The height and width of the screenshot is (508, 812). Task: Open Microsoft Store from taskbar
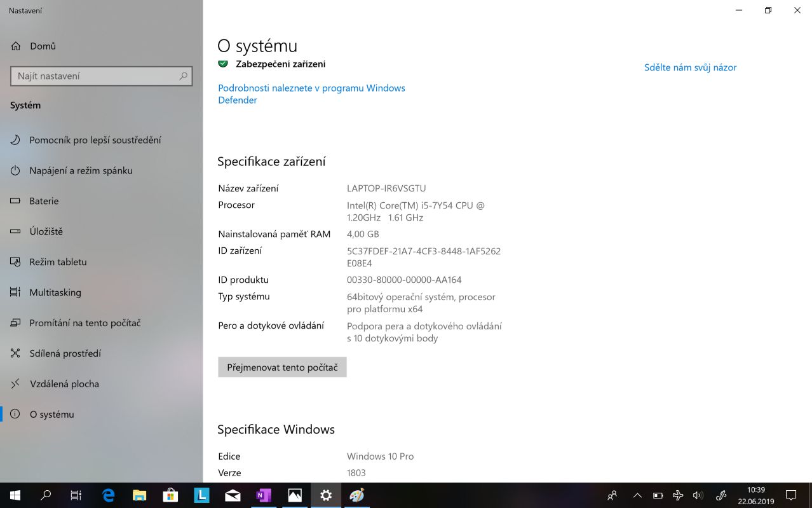[x=170, y=495]
